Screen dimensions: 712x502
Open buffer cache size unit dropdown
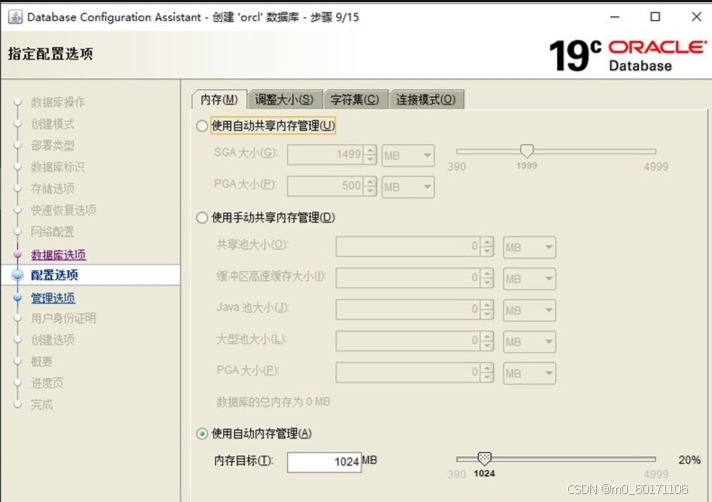529,279
